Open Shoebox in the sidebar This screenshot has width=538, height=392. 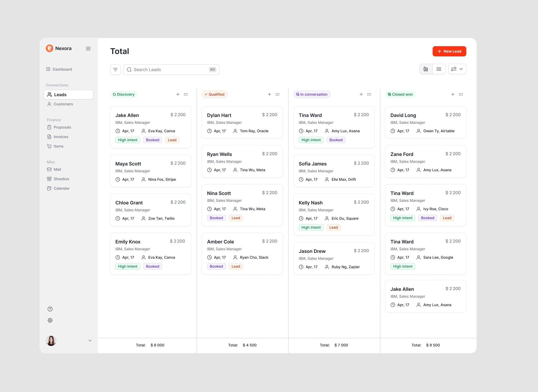(x=58, y=179)
